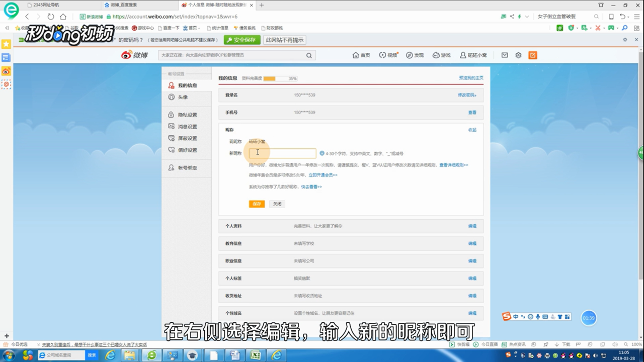
Task: Expand 个人标签 with its 编辑 link
Action: pos(472,278)
